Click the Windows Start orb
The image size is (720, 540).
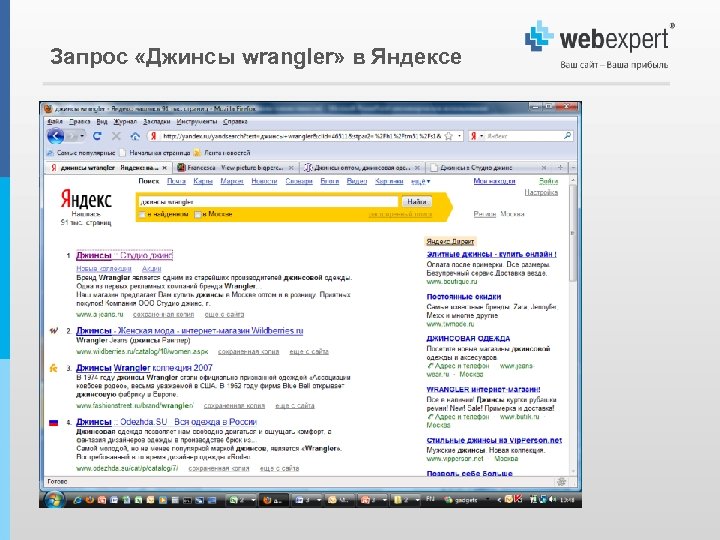(x=54, y=500)
